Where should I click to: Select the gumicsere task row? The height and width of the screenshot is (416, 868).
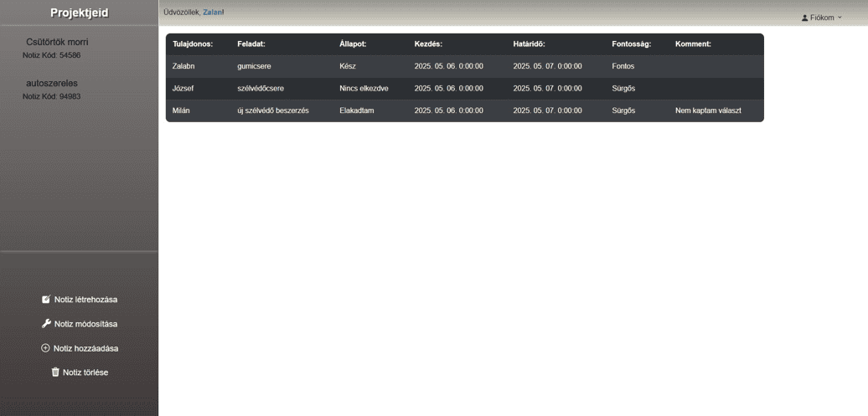(254, 66)
